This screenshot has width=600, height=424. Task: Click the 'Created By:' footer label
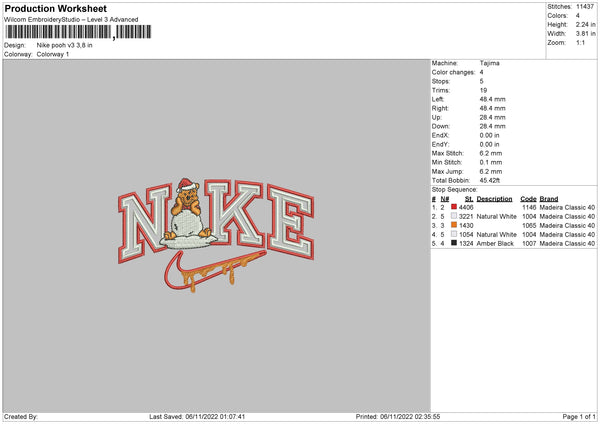click(21, 416)
